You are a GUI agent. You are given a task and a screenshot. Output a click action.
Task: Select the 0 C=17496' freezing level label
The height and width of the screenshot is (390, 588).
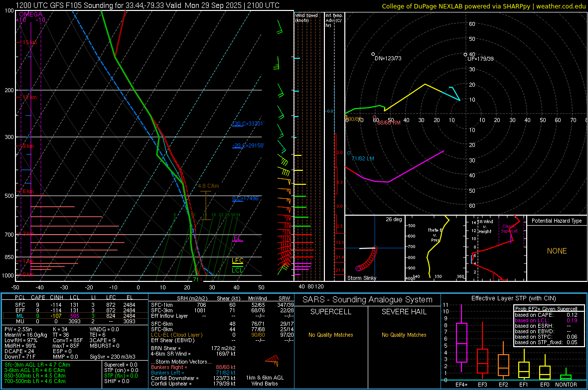point(246,198)
